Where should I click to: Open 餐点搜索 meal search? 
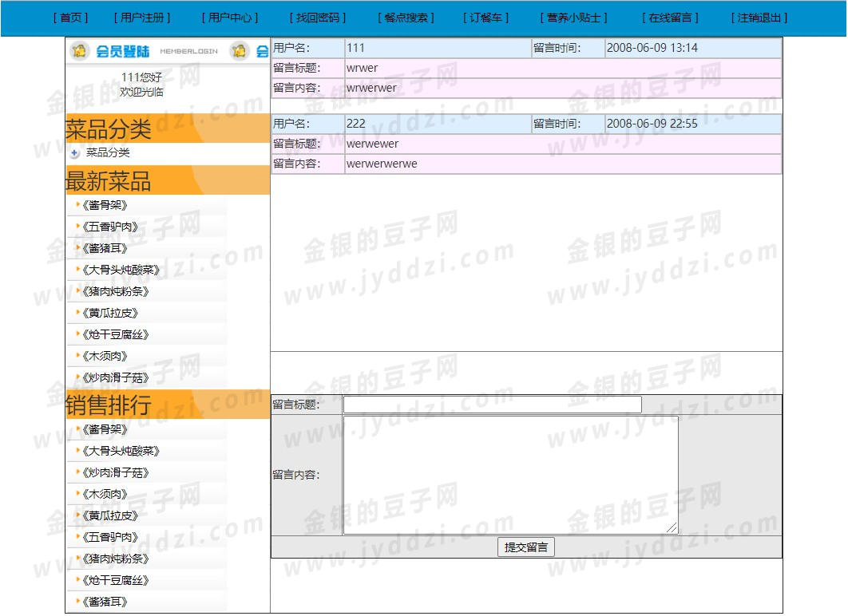[406, 18]
